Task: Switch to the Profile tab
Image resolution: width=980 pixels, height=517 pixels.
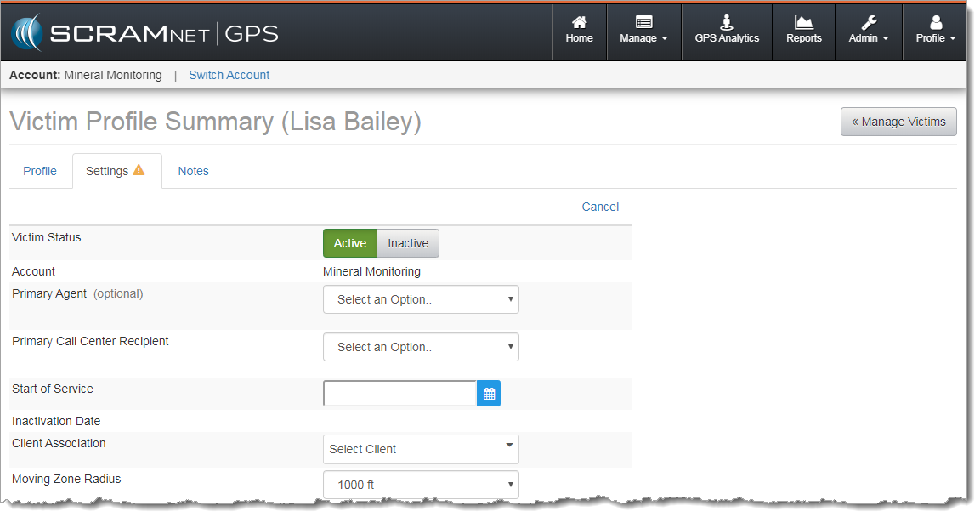Action: coord(40,171)
